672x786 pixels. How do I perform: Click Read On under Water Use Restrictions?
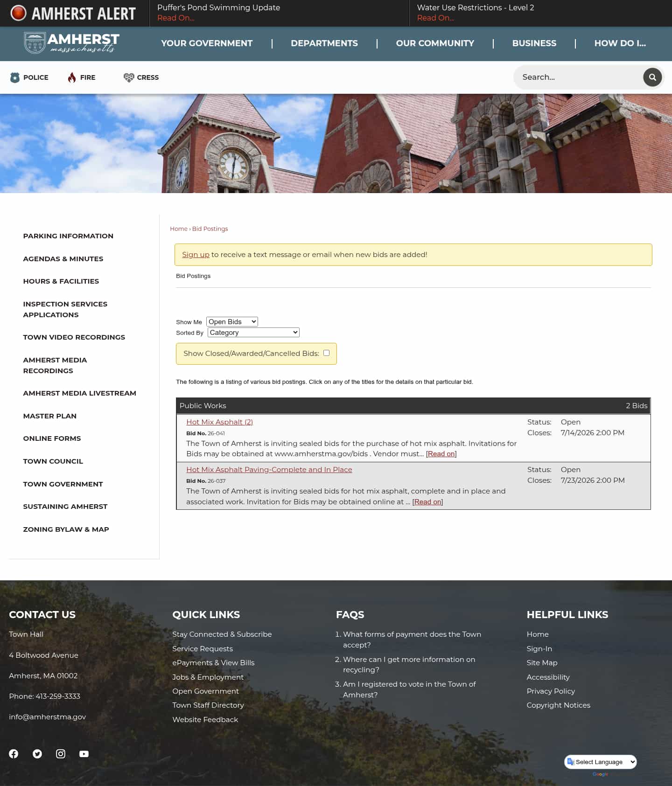435,18
